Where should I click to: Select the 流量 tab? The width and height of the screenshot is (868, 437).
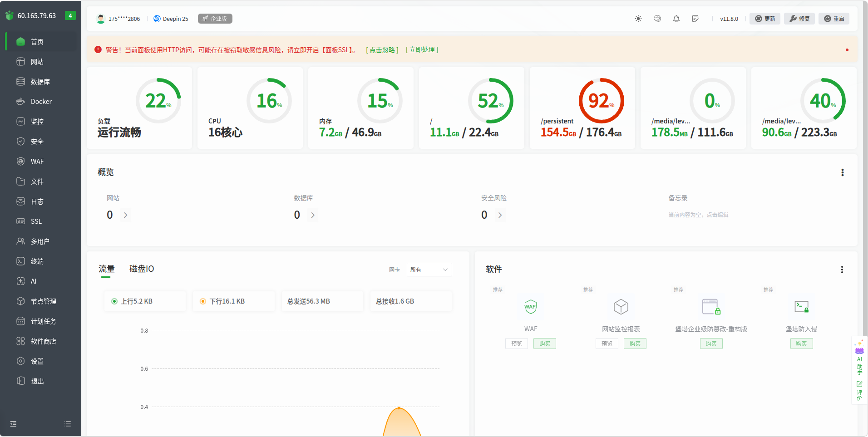[107, 269]
